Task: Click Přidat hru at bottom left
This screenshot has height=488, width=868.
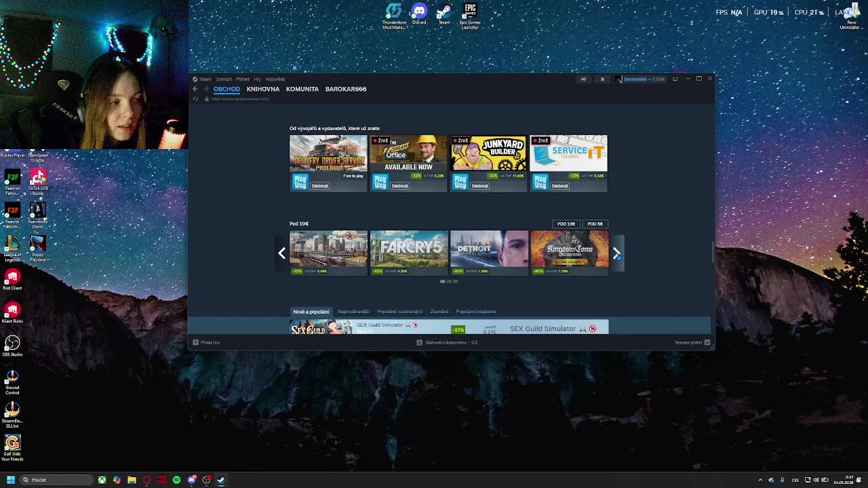Action: point(206,342)
